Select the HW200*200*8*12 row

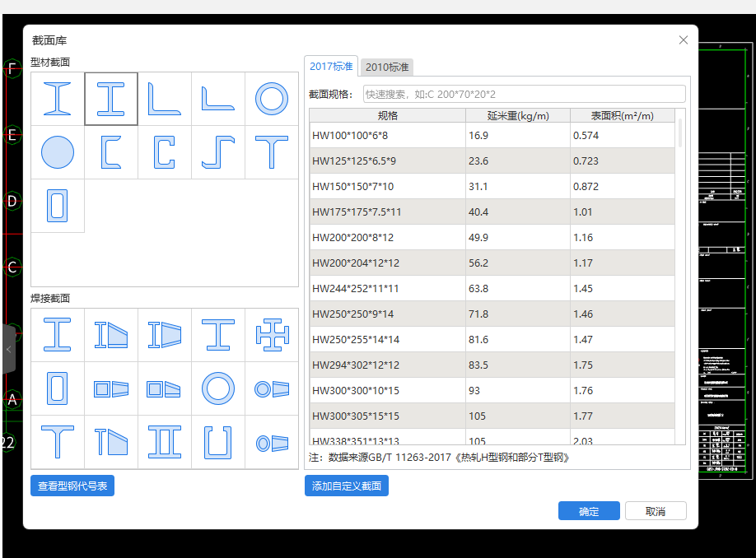pos(492,238)
